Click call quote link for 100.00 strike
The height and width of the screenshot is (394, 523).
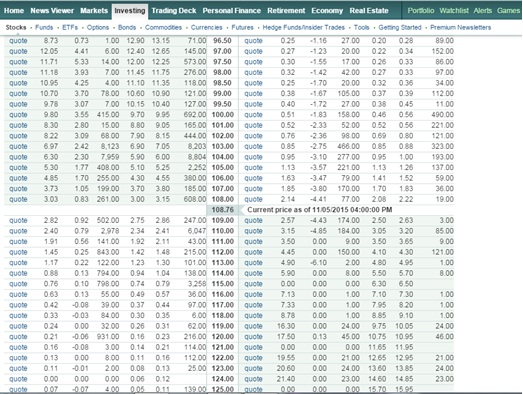[x=18, y=115]
